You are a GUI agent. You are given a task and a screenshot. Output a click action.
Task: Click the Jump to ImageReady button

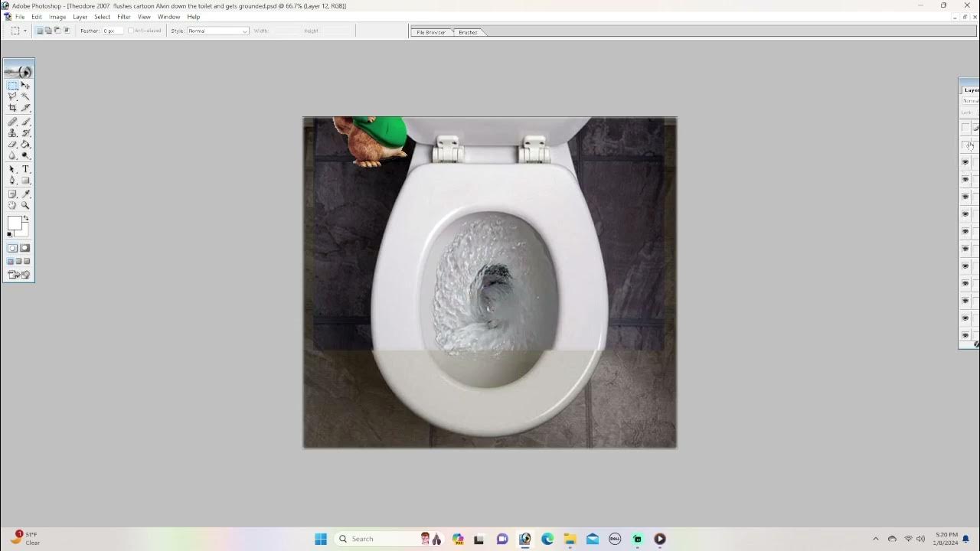pyautogui.click(x=18, y=275)
